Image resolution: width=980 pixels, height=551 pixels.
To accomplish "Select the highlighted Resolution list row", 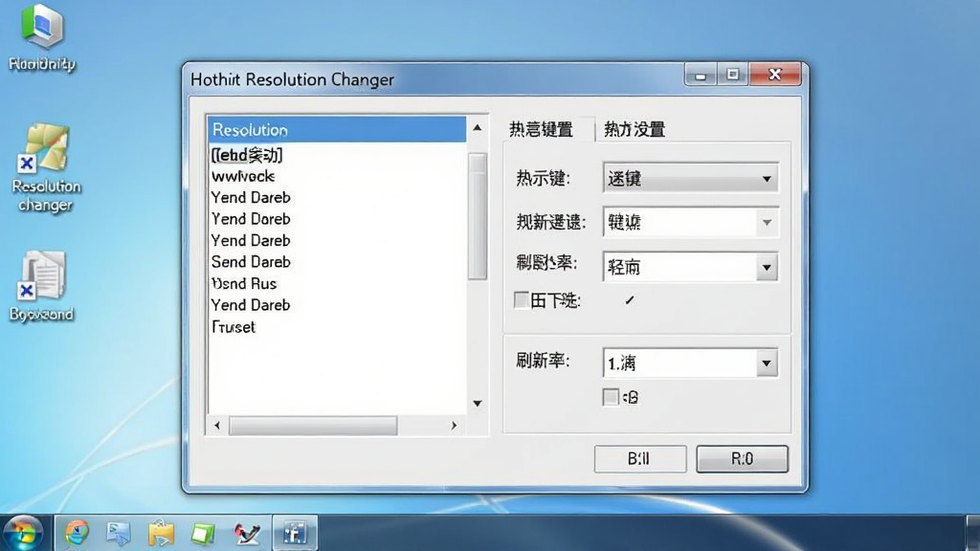I will [337, 129].
